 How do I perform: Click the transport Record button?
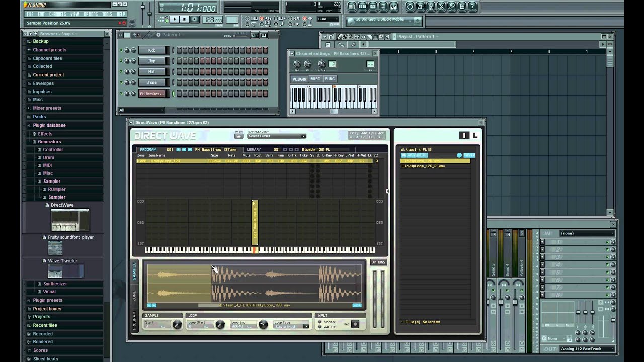[x=194, y=19]
